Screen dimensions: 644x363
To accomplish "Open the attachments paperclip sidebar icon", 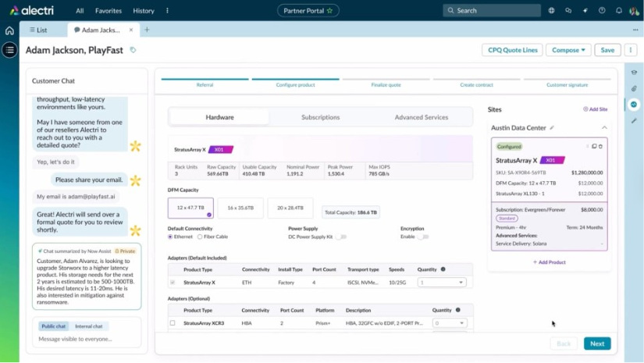I will click(x=634, y=88).
